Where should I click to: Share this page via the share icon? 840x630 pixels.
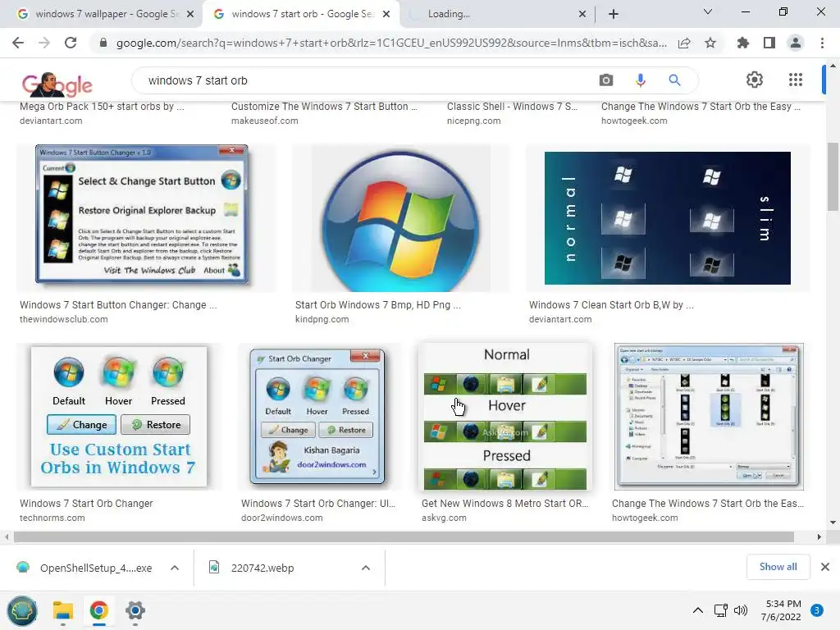pyautogui.click(x=684, y=43)
